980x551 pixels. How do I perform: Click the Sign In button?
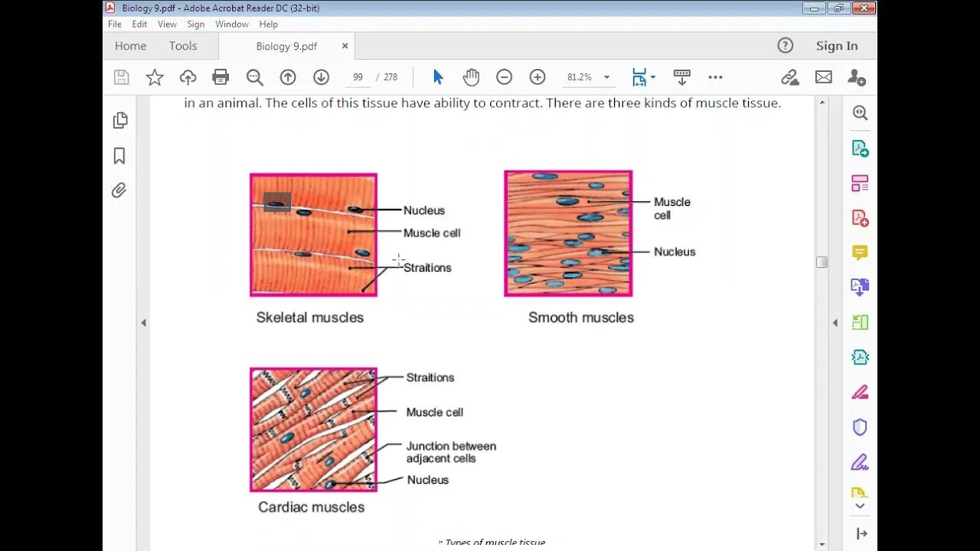point(837,46)
